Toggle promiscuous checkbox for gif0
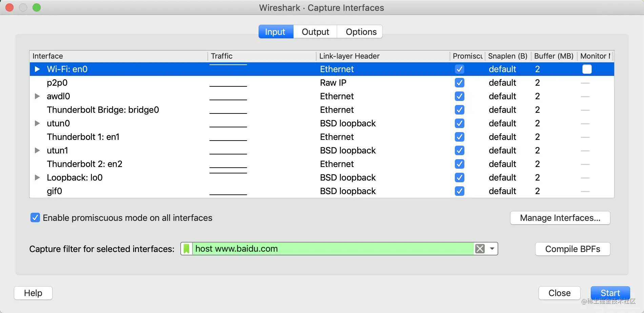The height and width of the screenshot is (313, 644). coord(460,191)
